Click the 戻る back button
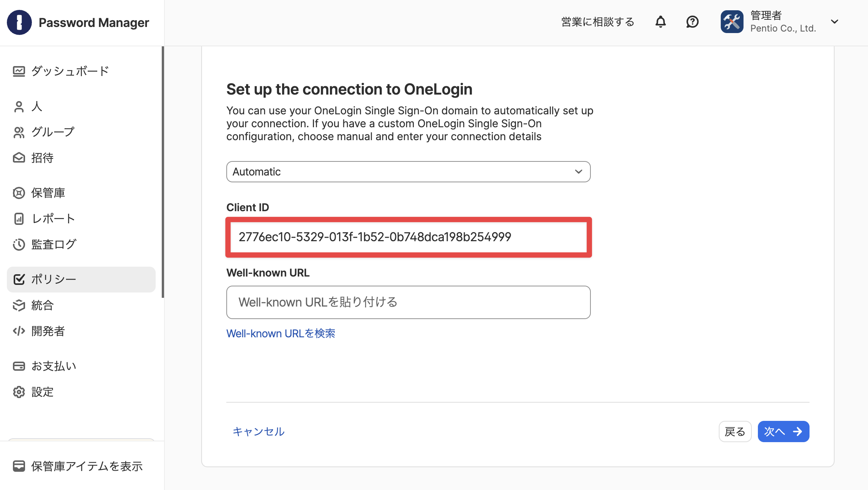Screen dimensions: 868x490 point(735,432)
